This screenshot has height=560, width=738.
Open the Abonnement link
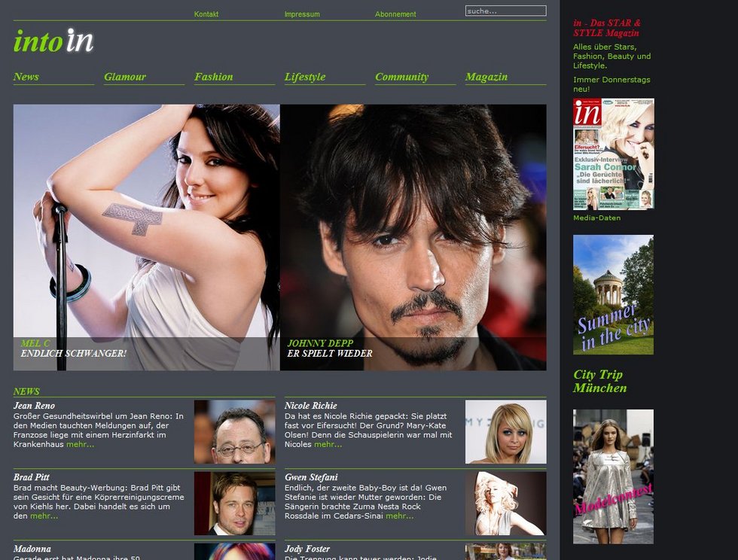tap(395, 14)
